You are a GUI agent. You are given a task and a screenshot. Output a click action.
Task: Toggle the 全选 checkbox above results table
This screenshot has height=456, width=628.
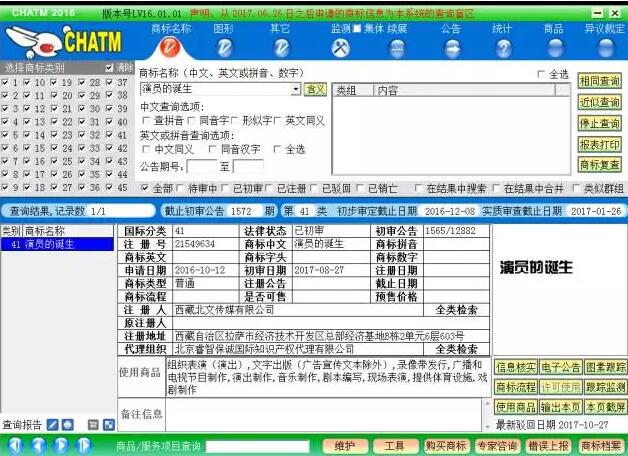click(541, 74)
